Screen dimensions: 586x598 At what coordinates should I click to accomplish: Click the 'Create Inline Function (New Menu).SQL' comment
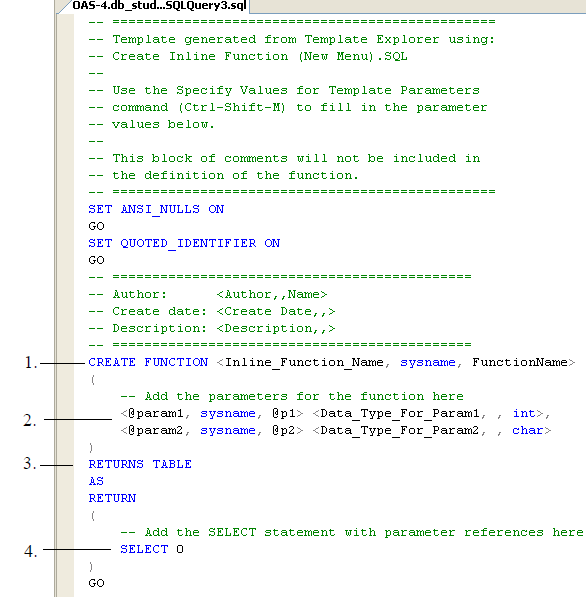(248, 56)
